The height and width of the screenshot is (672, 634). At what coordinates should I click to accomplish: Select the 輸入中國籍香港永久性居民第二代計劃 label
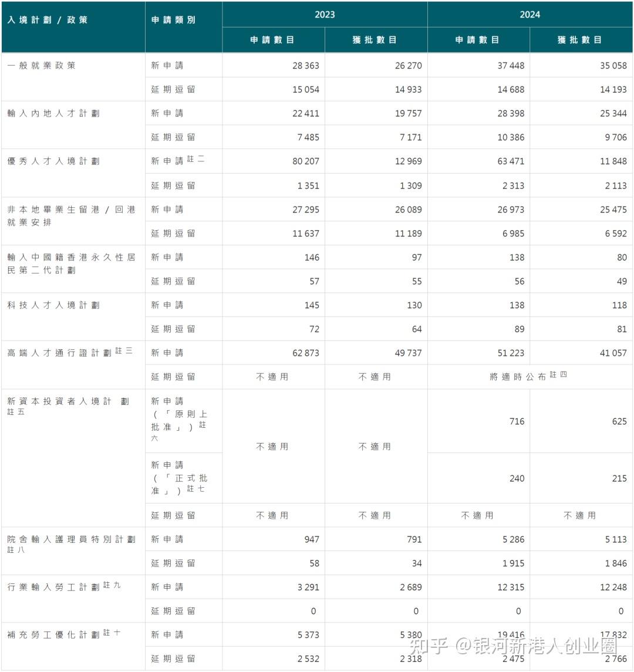click(72, 264)
